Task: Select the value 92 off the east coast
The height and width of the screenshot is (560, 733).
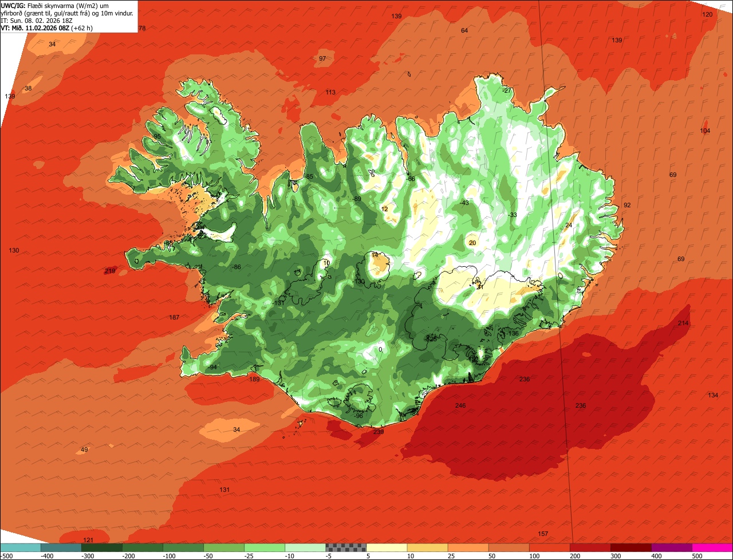Action: pos(627,205)
